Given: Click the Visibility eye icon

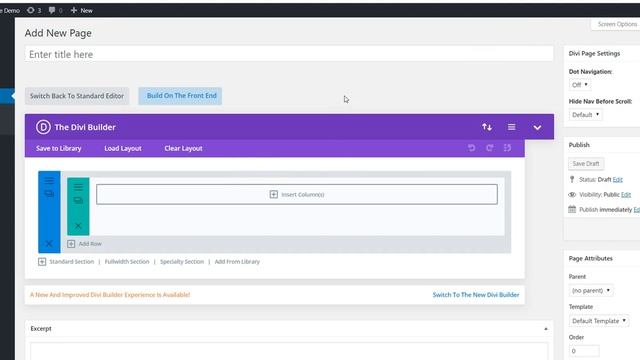Looking at the screenshot, I should pyautogui.click(x=572, y=195).
